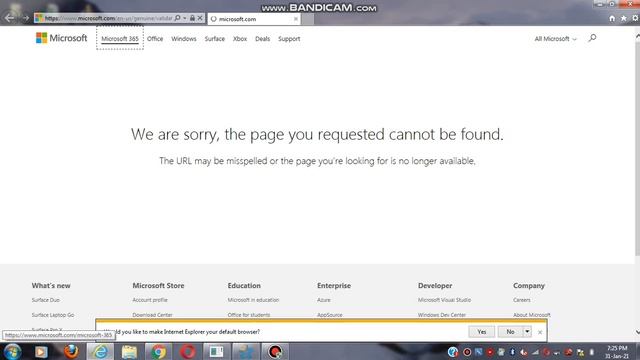
Task: Open the Account profile link
Action: [x=150, y=300]
